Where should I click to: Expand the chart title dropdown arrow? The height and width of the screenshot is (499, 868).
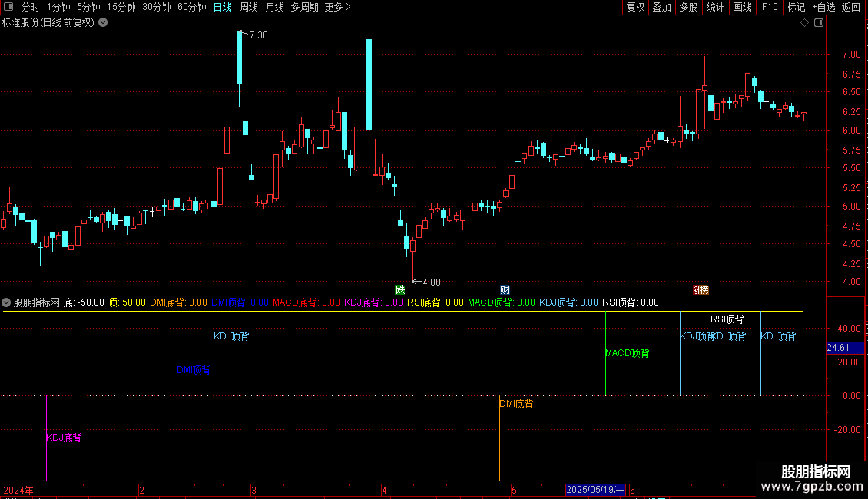pyautogui.click(x=103, y=23)
